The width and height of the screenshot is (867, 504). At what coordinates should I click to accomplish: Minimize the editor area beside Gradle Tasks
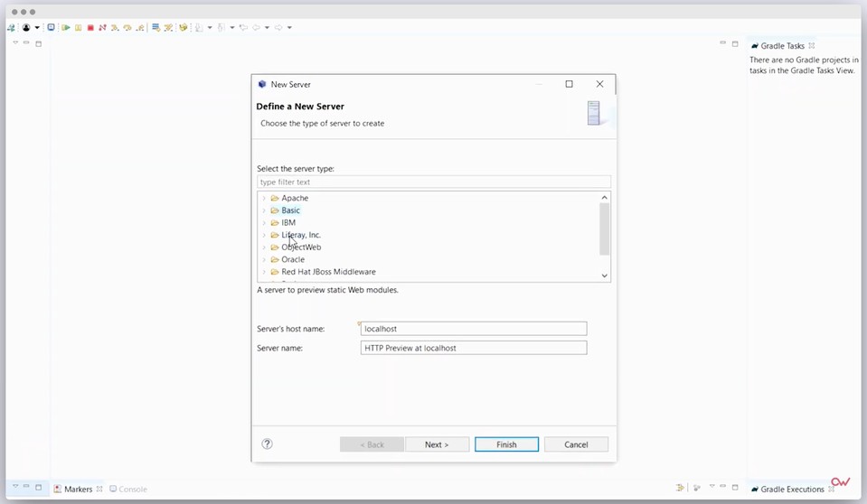(x=722, y=42)
